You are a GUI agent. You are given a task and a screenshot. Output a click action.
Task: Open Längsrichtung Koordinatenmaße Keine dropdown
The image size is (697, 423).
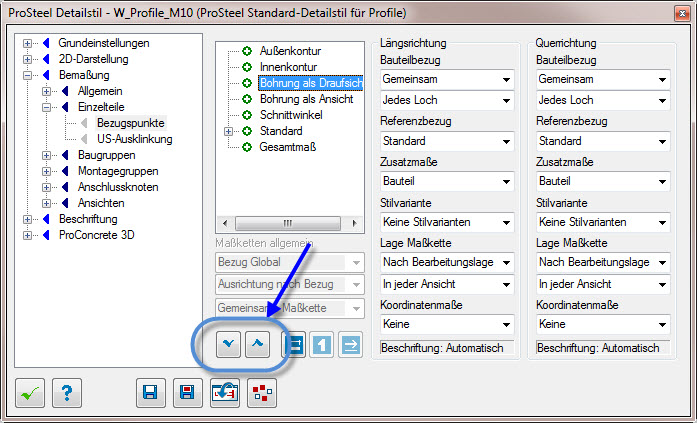point(447,324)
